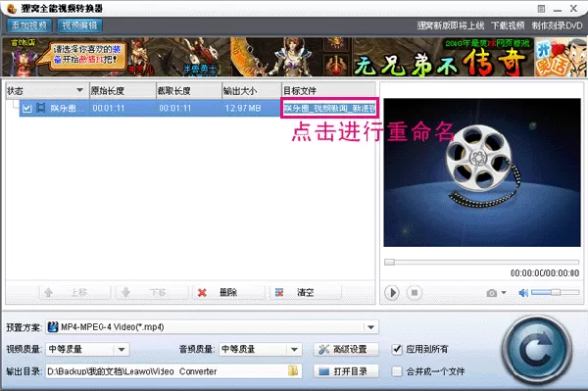The width and height of the screenshot is (588, 391).
Task: Click the preview video area
Action: click(482, 172)
